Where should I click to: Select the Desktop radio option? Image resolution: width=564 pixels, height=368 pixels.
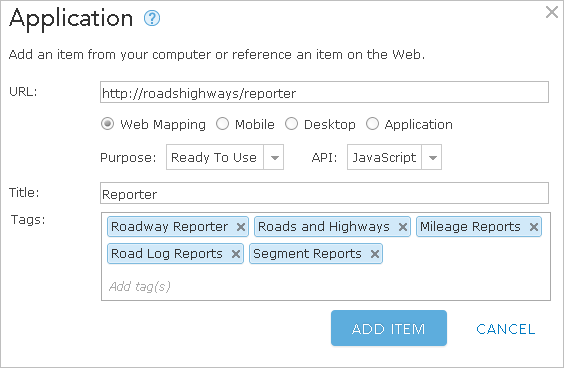(291, 124)
